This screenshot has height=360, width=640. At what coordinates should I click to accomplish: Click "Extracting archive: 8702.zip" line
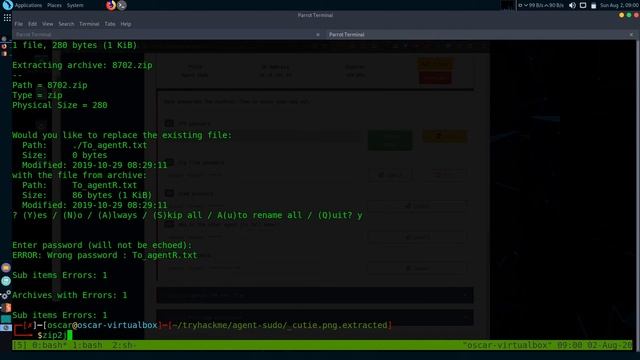(x=82, y=65)
